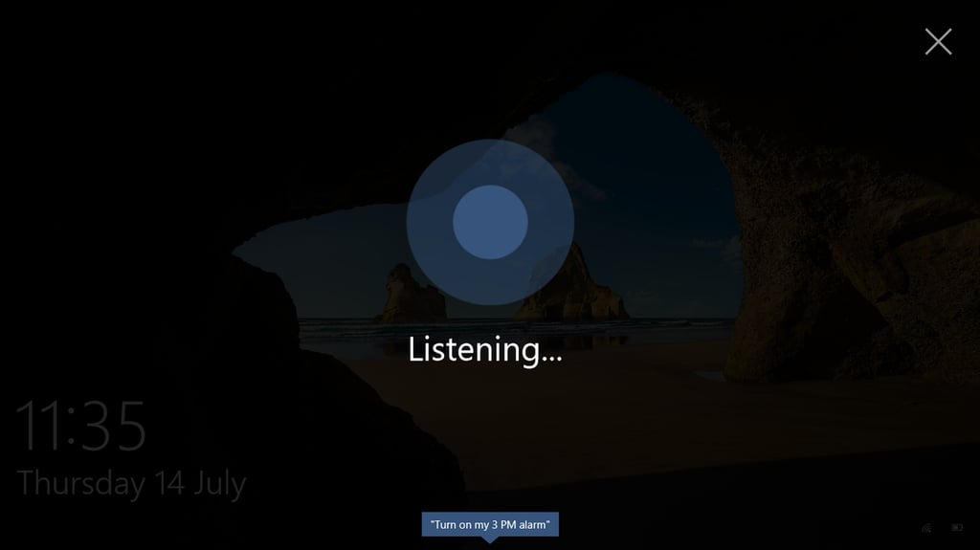The image size is (980, 550).
Task: Click the dimmed battery status icon
Action: click(x=957, y=527)
